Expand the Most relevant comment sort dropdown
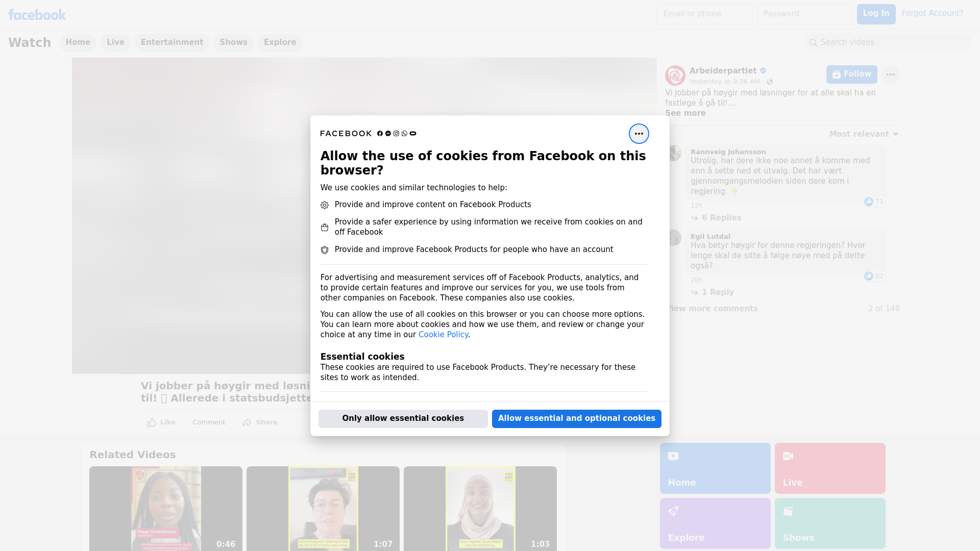 864,134
